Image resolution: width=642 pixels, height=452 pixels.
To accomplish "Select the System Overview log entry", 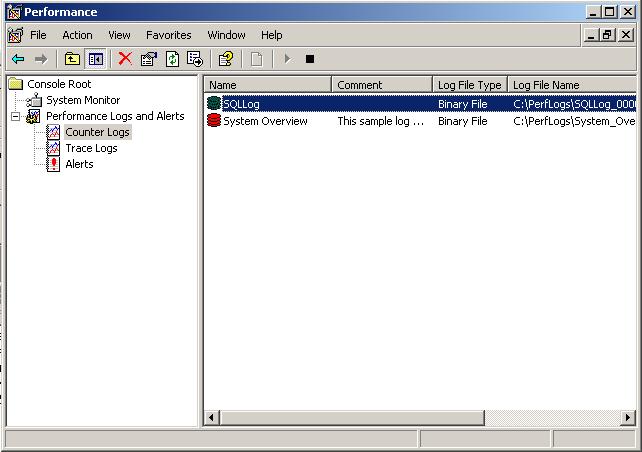I will coord(265,121).
